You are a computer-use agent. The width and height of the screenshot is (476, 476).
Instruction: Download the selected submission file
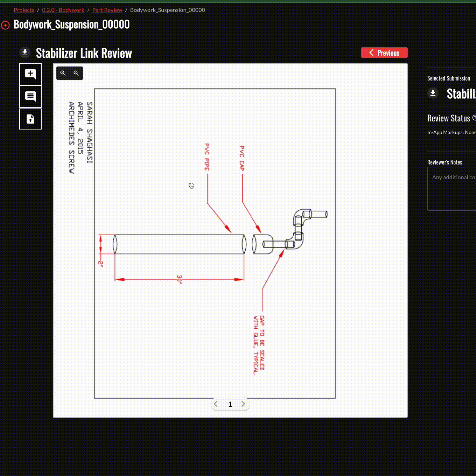pos(433,93)
